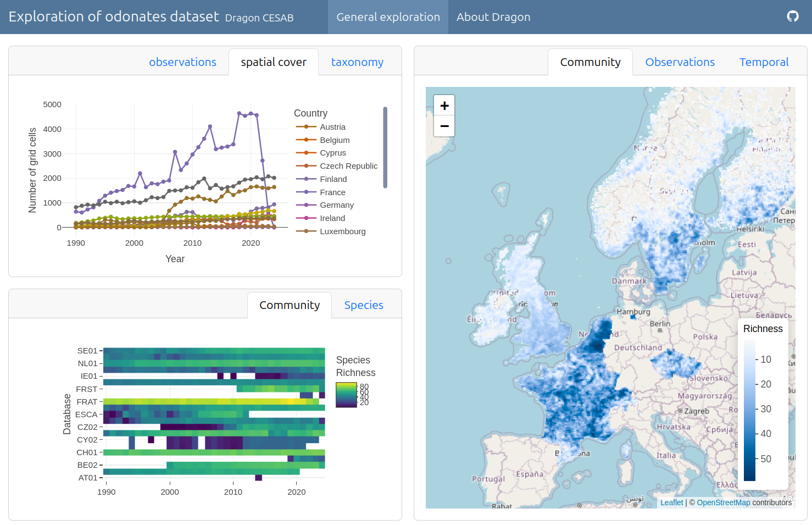Open the GitHub repository icon
The image size is (812, 525).
792,16
